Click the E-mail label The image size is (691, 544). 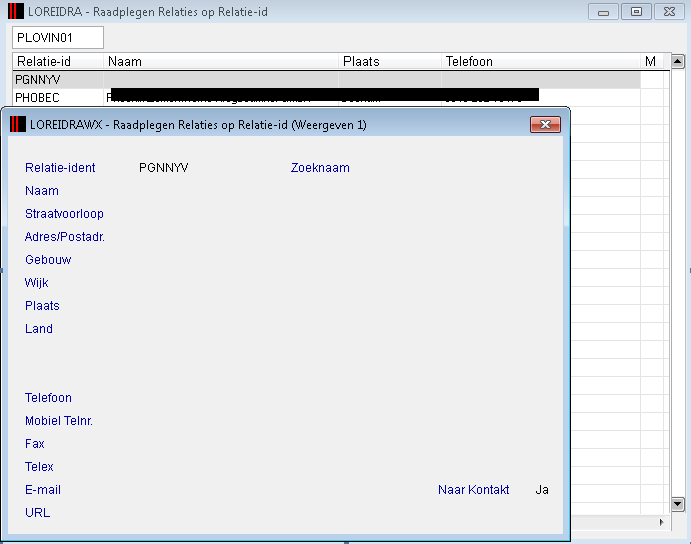tap(43, 490)
